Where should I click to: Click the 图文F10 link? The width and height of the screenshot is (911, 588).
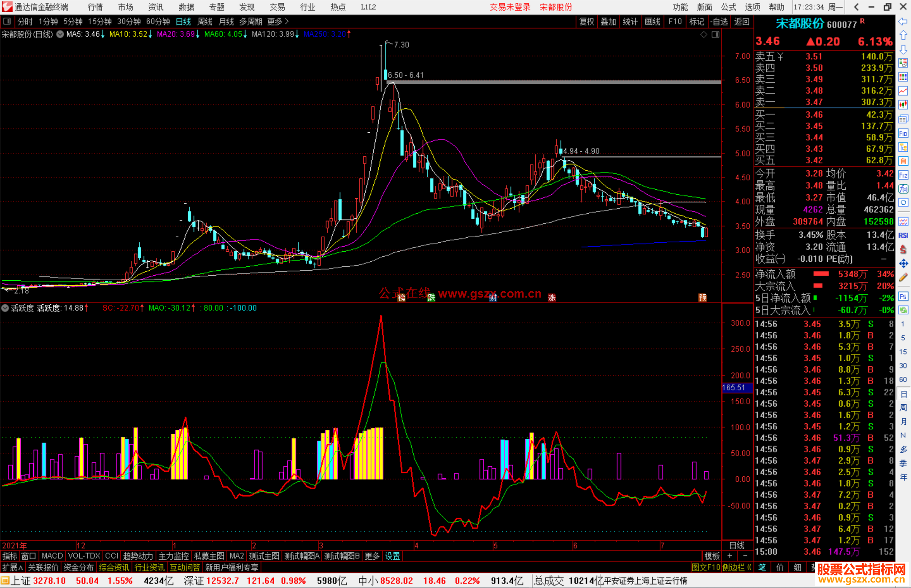click(x=706, y=567)
